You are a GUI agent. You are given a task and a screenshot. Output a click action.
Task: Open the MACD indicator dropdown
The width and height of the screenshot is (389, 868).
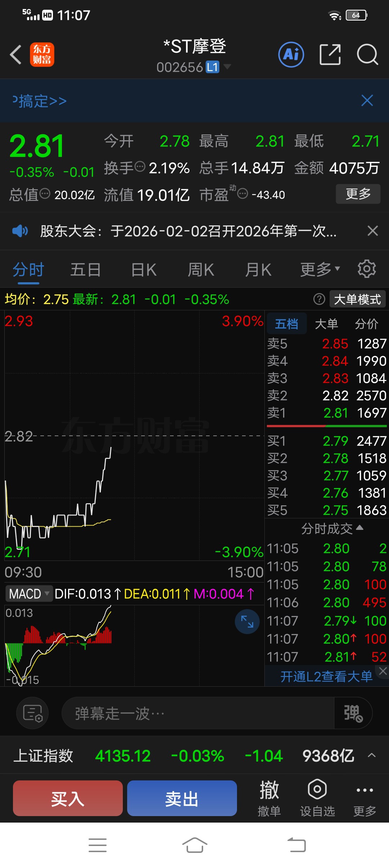point(29,593)
